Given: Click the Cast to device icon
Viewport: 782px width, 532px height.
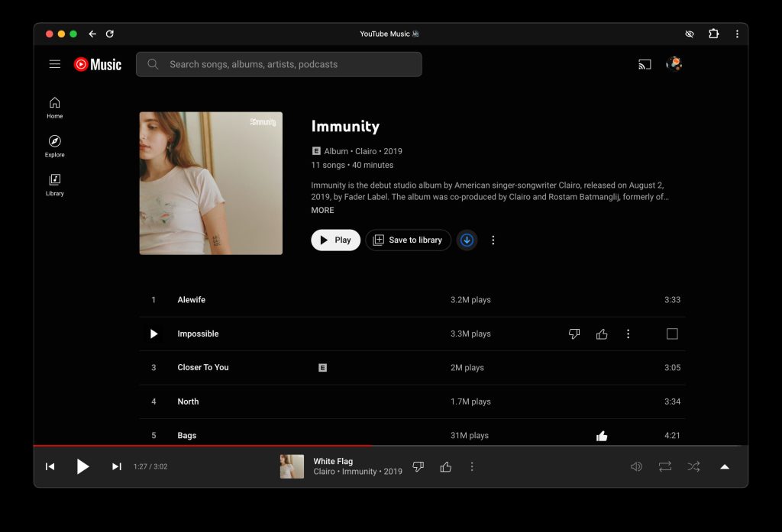Looking at the screenshot, I should click(x=645, y=65).
